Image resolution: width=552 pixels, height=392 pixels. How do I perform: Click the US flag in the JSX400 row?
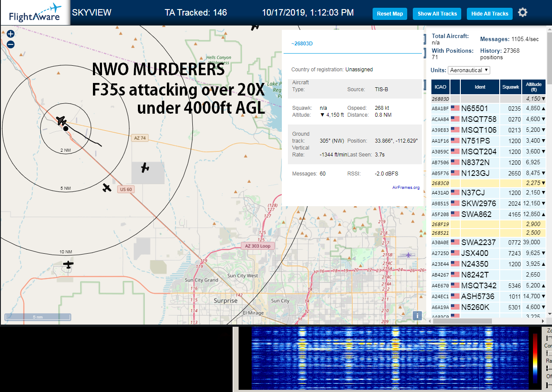(455, 253)
